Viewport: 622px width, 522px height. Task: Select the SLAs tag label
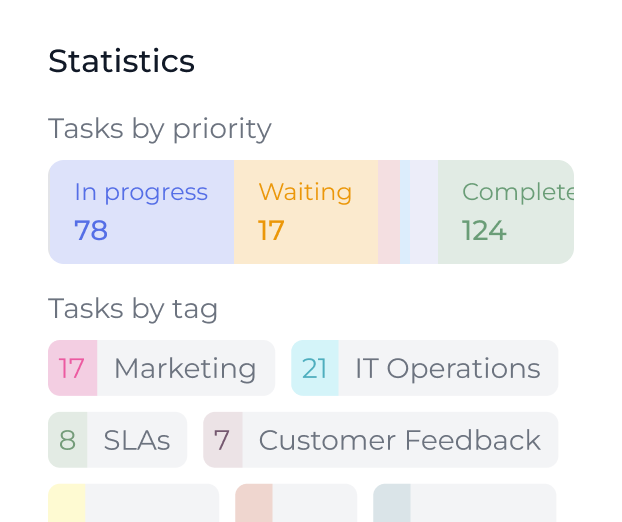tap(137, 440)
